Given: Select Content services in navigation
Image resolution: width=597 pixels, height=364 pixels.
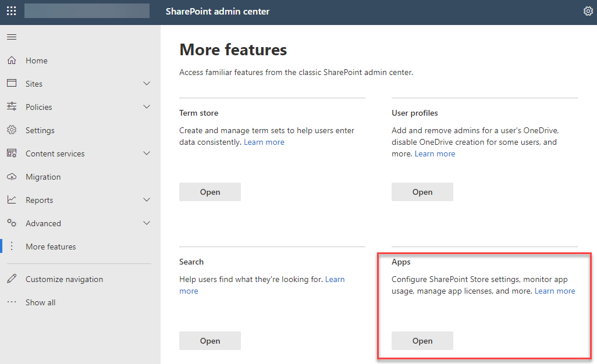Looking at the screenshot, I should [x=55, y=154].
